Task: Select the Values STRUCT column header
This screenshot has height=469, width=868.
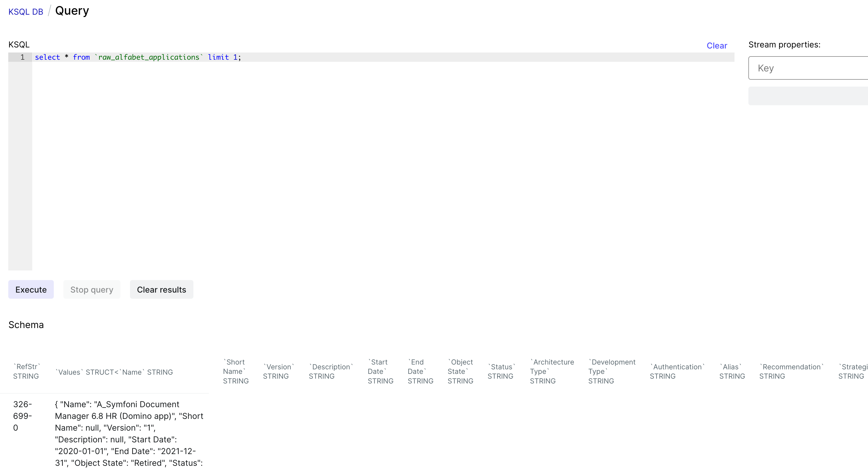Action: [115, 372]
